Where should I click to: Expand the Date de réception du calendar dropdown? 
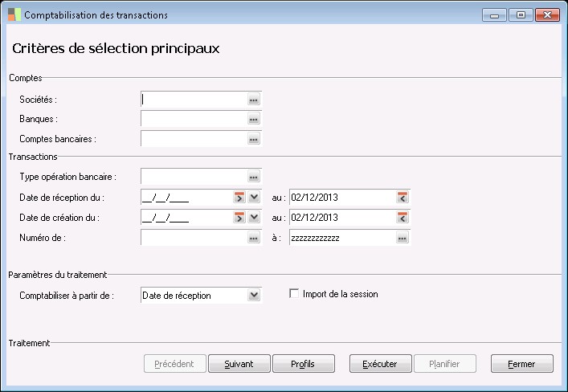coord(255,198)
